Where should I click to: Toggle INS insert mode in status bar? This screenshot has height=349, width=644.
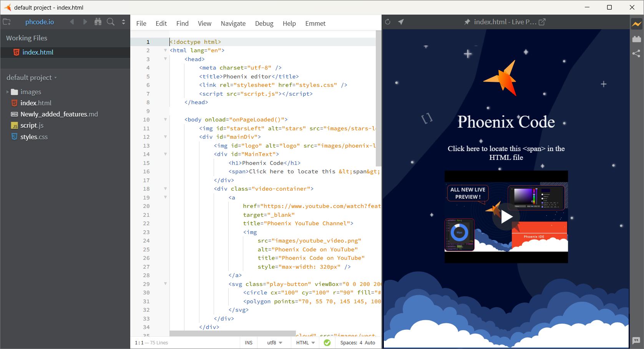tap(248, 342)
